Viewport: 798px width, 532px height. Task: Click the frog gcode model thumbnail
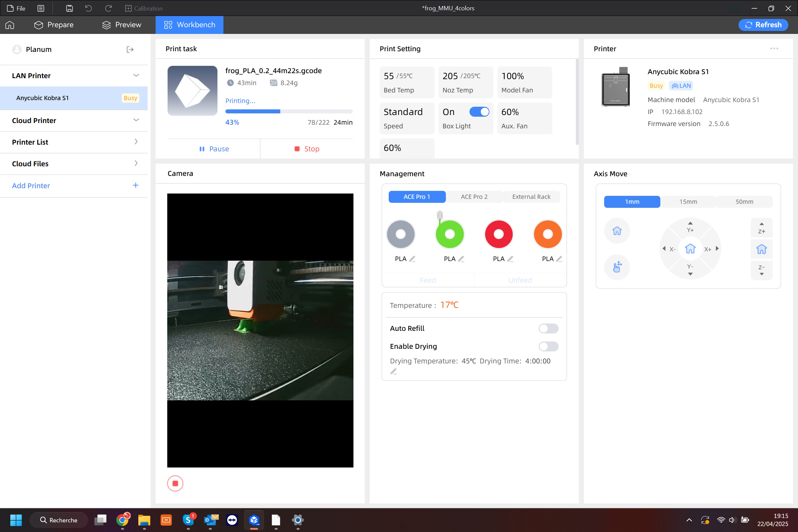coord(193,90)
